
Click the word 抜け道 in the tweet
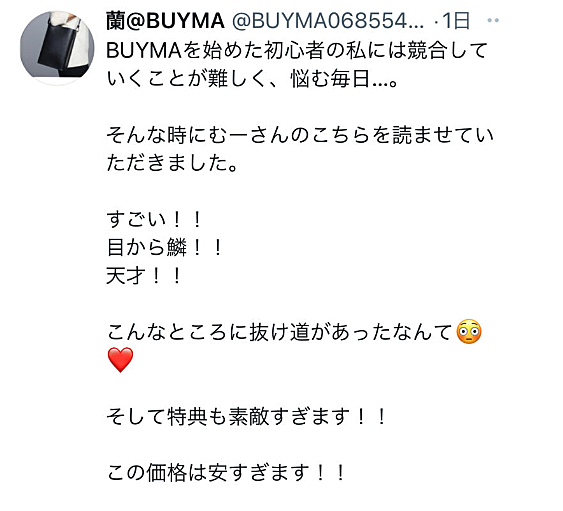click(280, 331)
